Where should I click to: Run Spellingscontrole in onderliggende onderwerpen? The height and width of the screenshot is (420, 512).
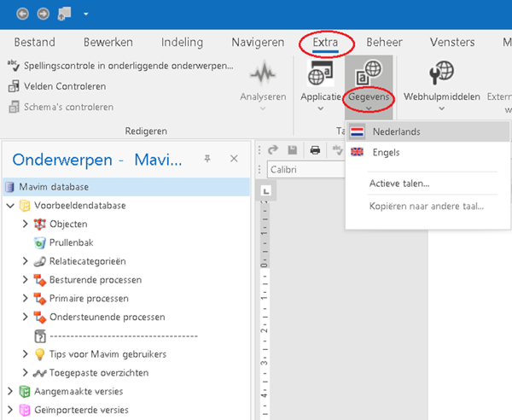[x=119, y=66]
